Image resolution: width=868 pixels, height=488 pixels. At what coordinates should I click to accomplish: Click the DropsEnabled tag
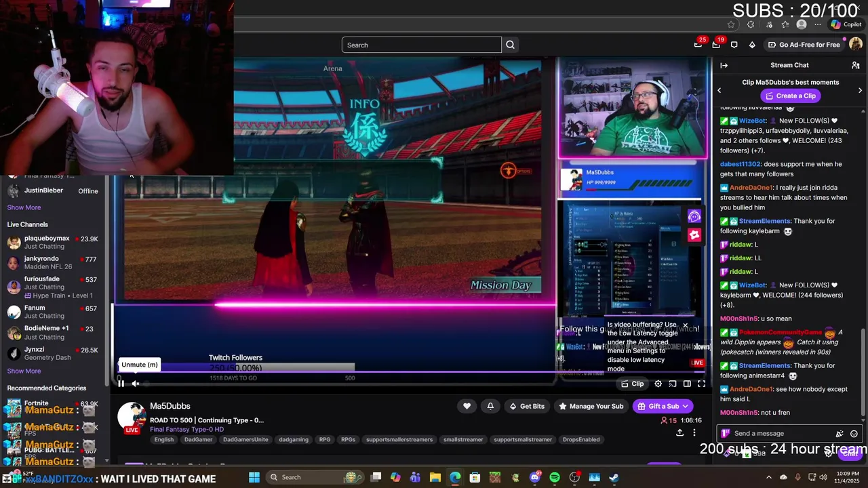coord(581,439)
